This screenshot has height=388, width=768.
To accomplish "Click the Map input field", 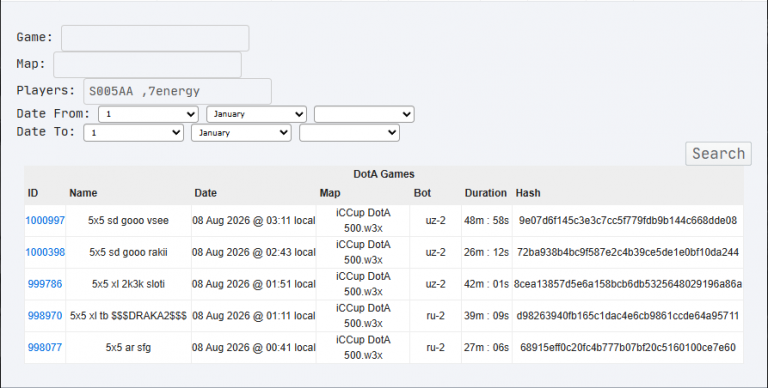I will (x=147, y=65).
